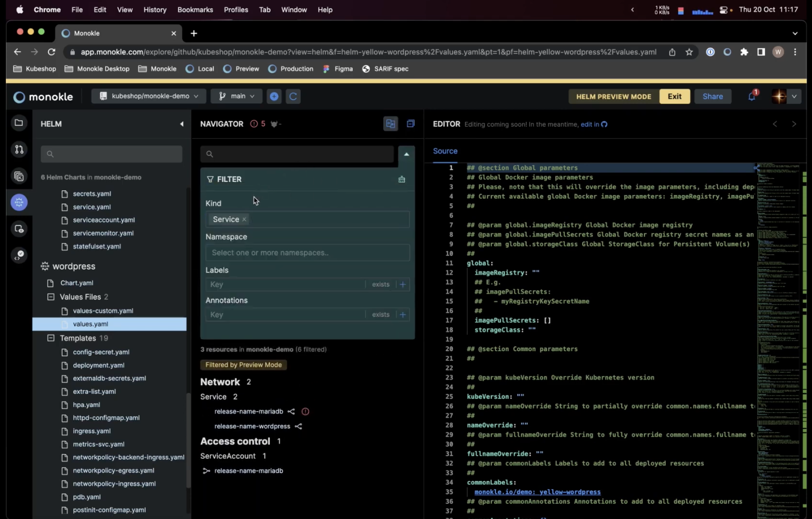Screen dimensions: 812x519
Task: Open the notifications bell icon
Action: click(752, 96)
